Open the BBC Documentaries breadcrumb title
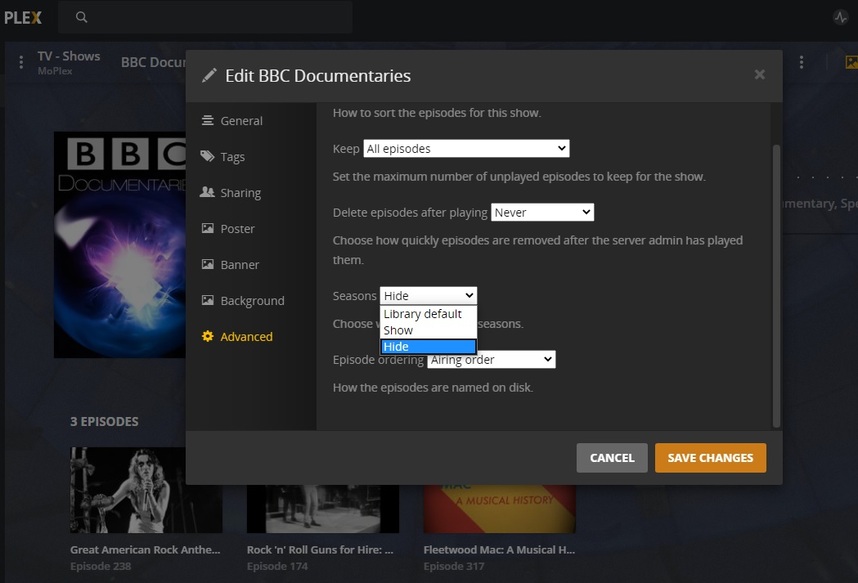Viewport: 858px width, 583px height. 153,62
